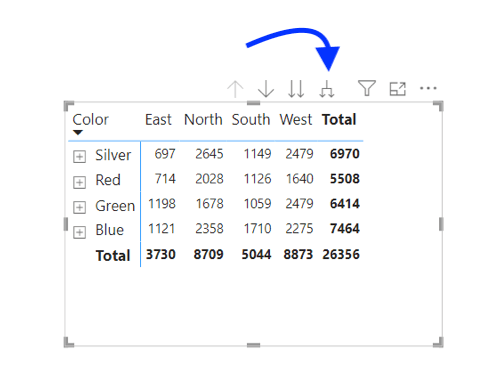Image resolution: width=502 pixels, height=373 pixels.
Task: Expand the Silver row
Action: point(79,156)
